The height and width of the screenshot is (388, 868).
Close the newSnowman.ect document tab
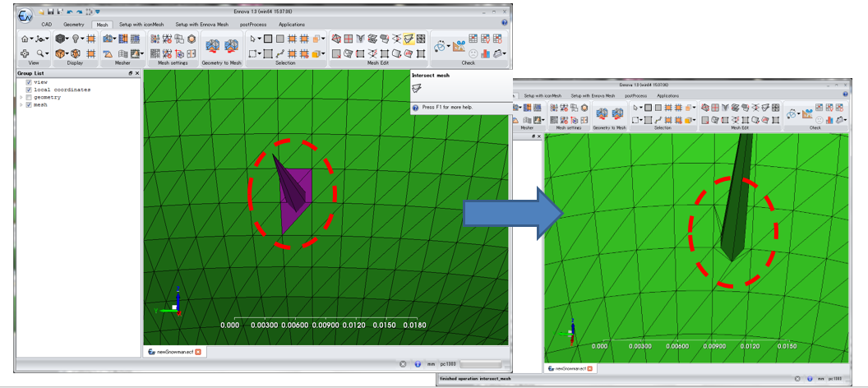pyautogui.click(x=198, y=352)
